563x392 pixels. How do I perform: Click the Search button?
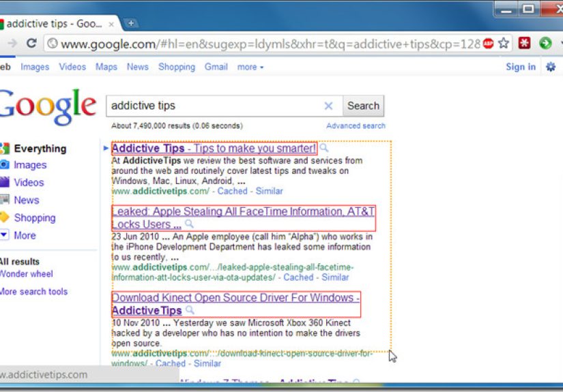point(363,106)
